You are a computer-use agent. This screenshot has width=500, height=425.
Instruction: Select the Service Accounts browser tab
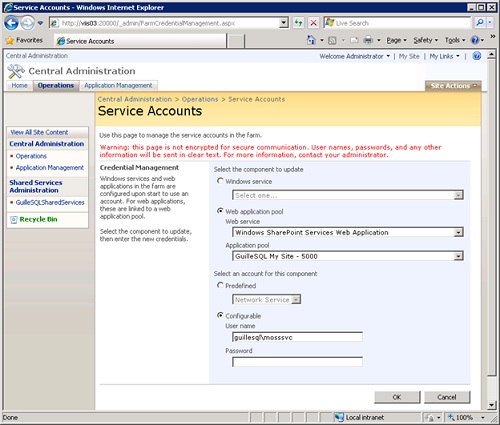[140, 41]
